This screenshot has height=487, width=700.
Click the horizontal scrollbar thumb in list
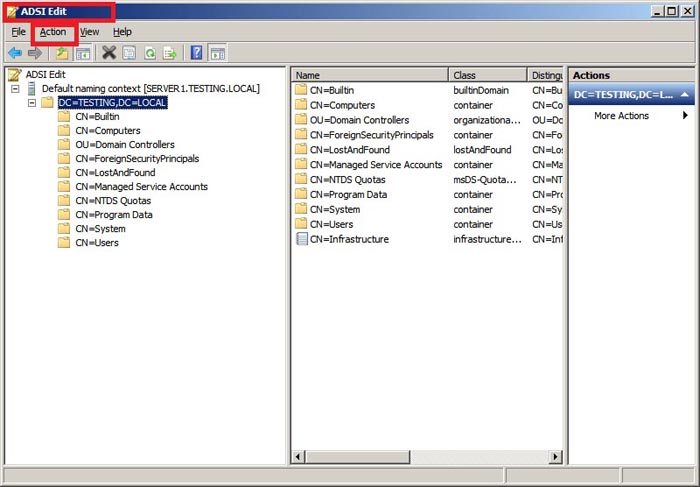click(358, 457)
